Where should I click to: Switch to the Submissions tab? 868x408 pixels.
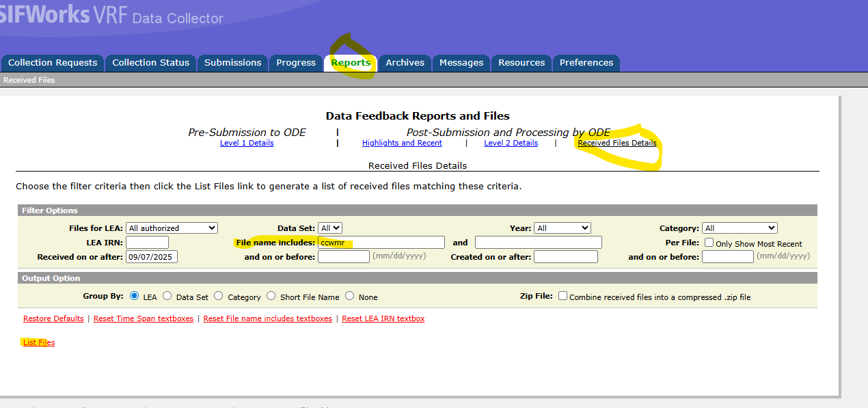click(x=232, y=63)
